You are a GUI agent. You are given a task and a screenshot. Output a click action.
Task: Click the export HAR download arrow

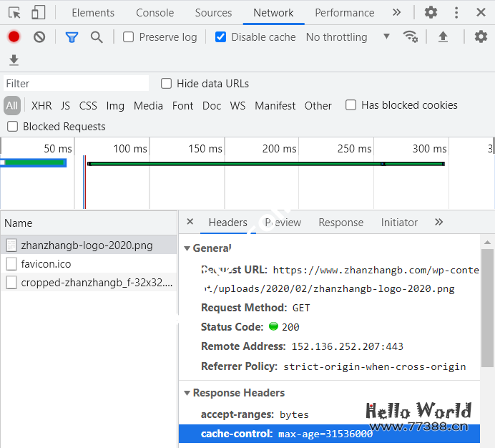point(14,60)
